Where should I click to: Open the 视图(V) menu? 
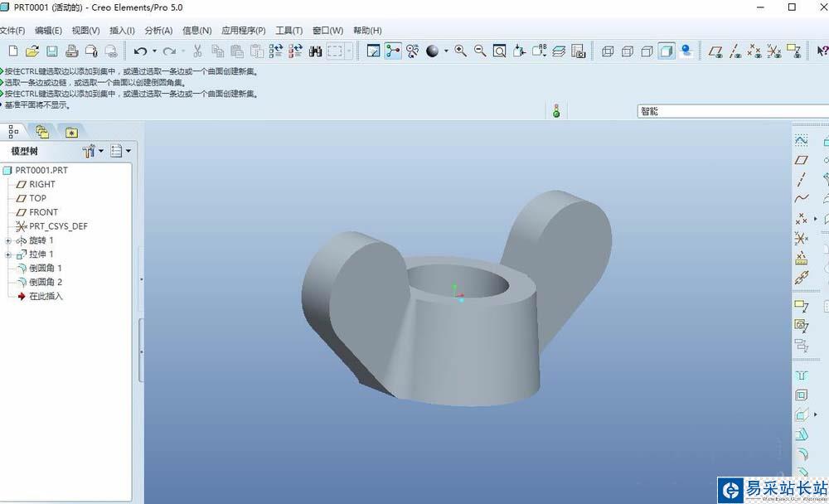(x=85, y=31)
